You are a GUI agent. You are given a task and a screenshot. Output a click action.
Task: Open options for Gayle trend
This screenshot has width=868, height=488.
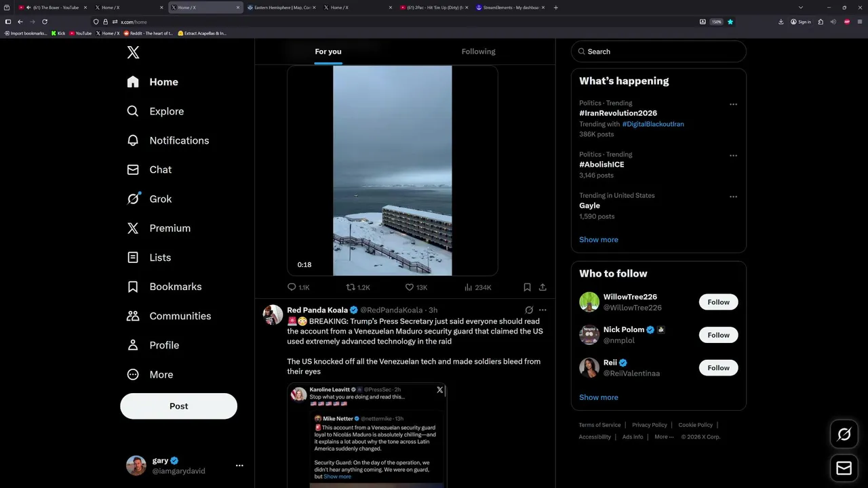pyautogui.click(x=733, y=197)
